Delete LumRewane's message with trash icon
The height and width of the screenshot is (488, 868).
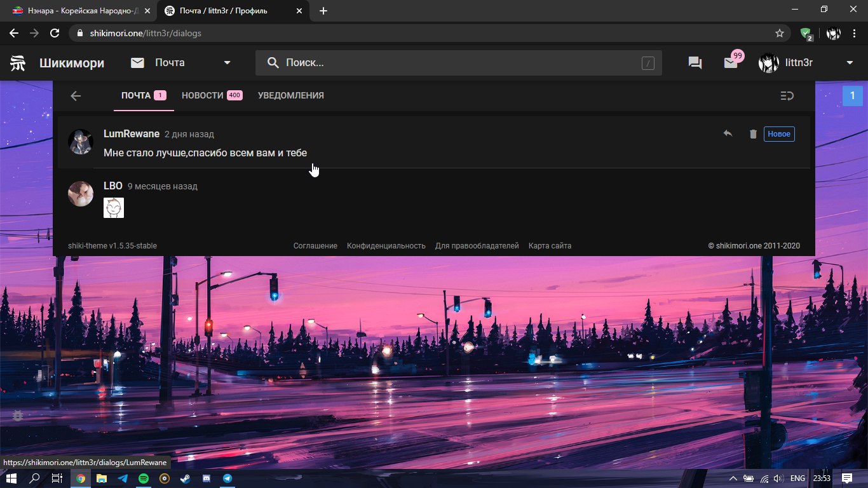[x=753, y=133]
